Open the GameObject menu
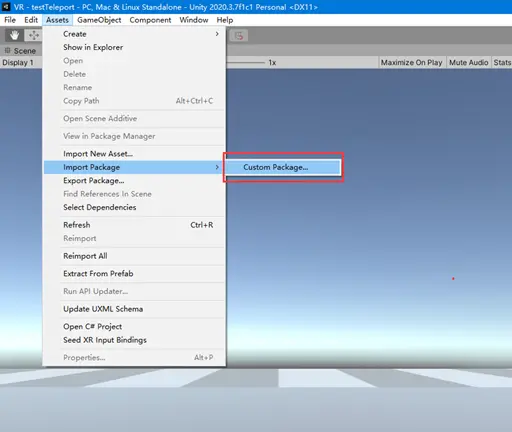Screen dimensions: 512x432 pyautogui.click(x=99, y=20)
